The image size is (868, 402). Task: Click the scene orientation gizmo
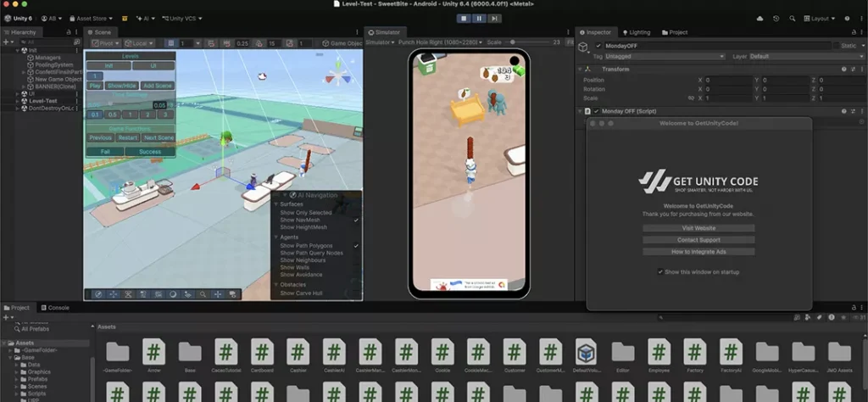[x=337, y=75]
